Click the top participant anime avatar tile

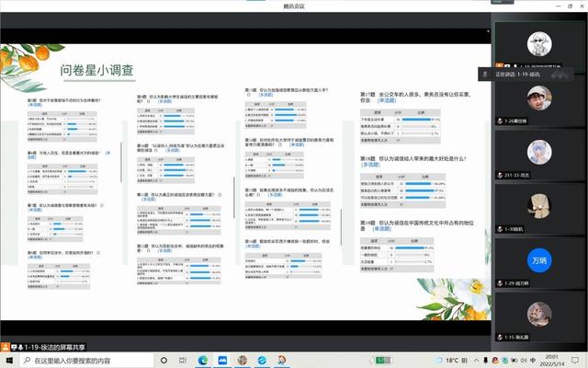pos(538,44)
